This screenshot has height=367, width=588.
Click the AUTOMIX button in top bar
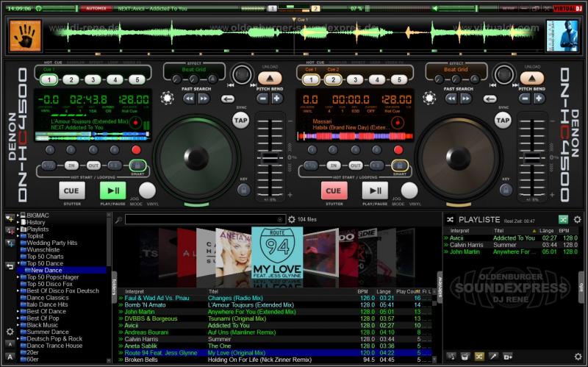tap(96, 8)
